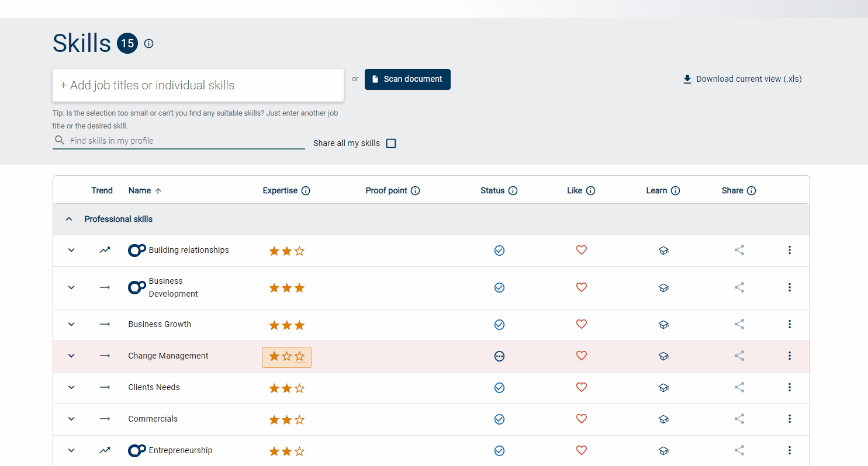Click the info icon beside Expertise column
This screenshot has width=868, height=466.
coord(306,190)
